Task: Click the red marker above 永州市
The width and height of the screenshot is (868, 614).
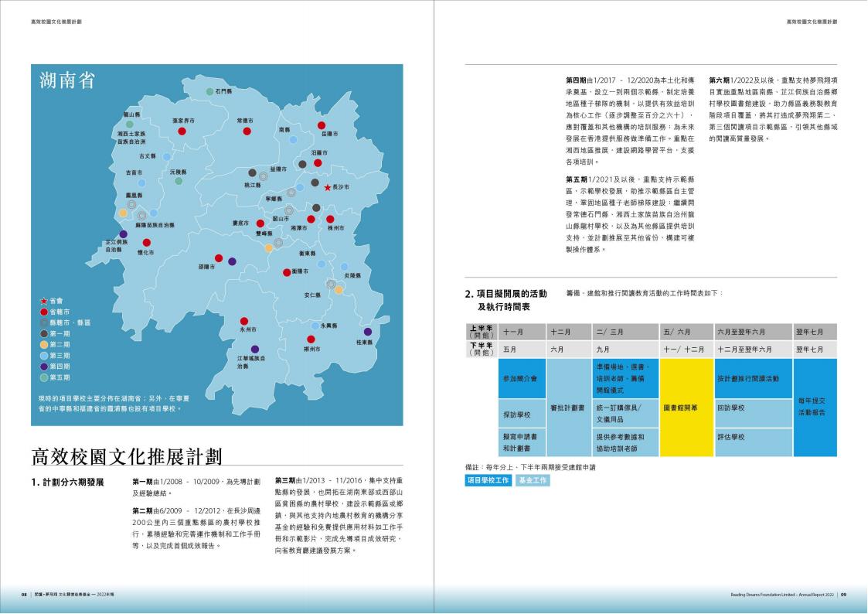Action: tap(244, 321)
